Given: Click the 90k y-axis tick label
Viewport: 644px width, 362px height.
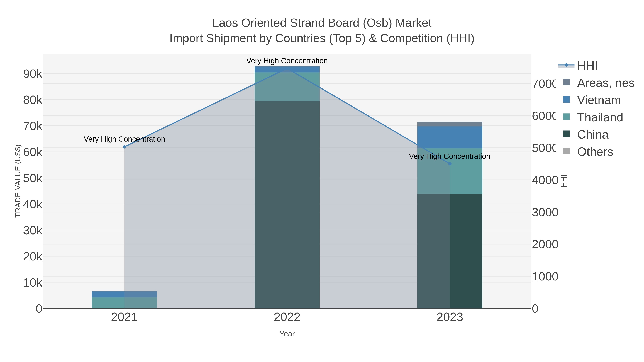Looking at the screenshot, I should (33, 74).
